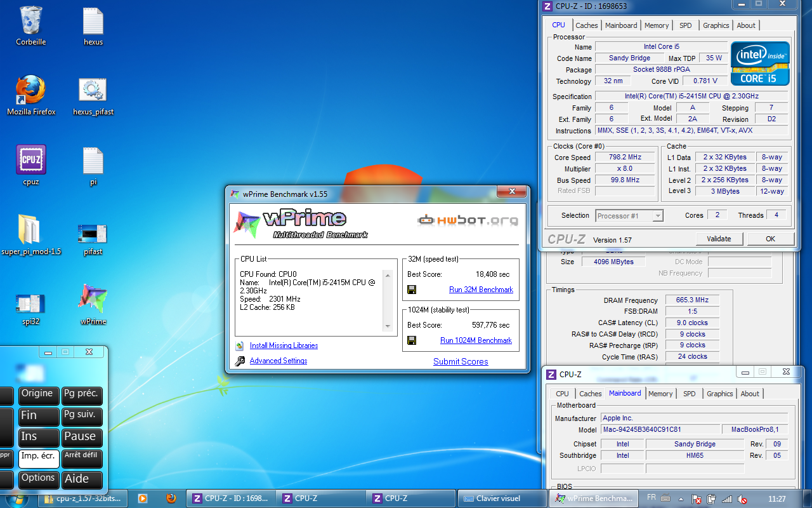Open About tab in CPU-Z ID 1698653 window
Image resolution: width=812 pixels, height=508 pixels.
pos(746,25)
